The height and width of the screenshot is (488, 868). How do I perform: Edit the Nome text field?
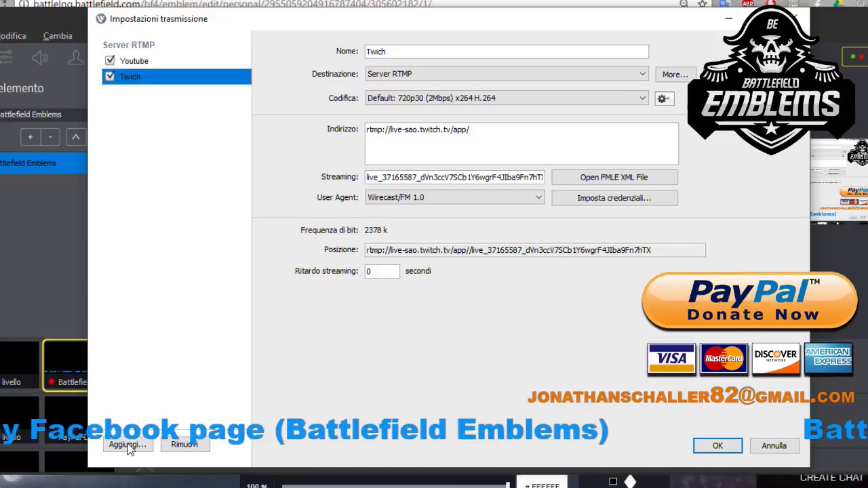pos(507,52)
